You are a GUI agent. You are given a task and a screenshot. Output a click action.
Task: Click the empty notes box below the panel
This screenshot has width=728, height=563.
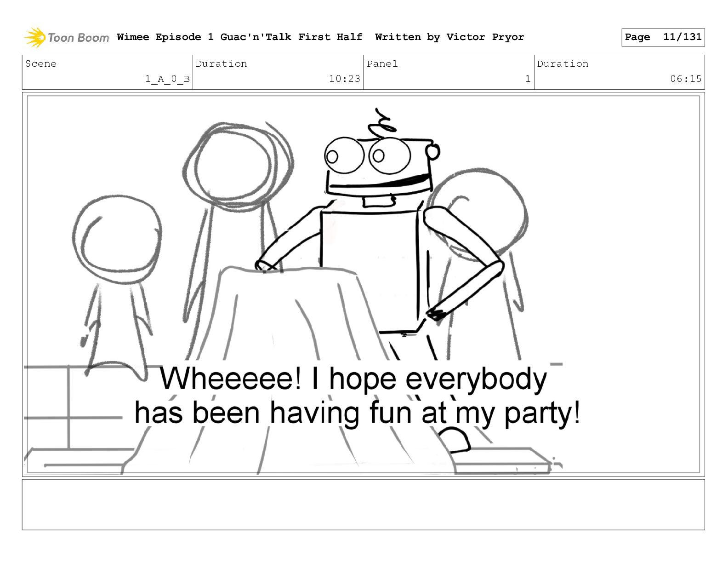(x=363, y=505)
